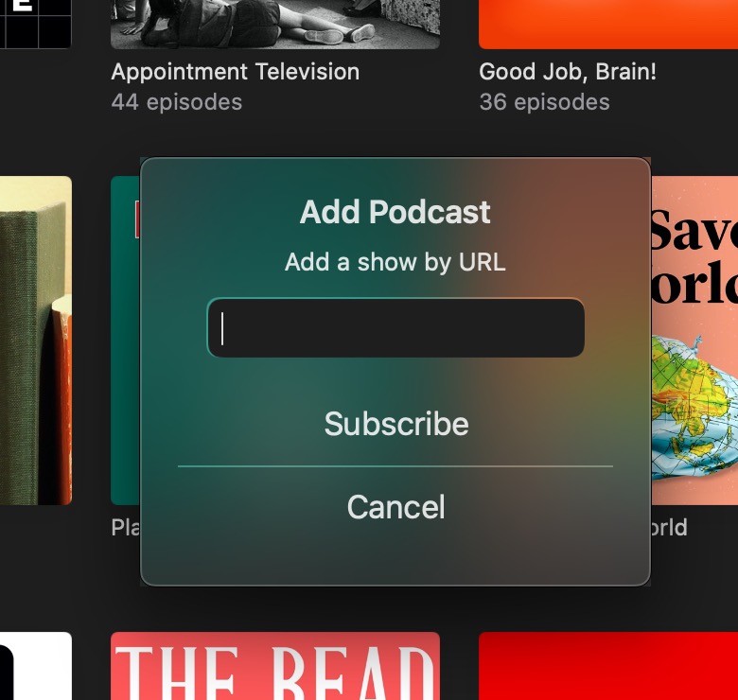The image size is (738, 700).
Task: Select the partially hidden "Pla" podcast title
Action: pos(125,527)
